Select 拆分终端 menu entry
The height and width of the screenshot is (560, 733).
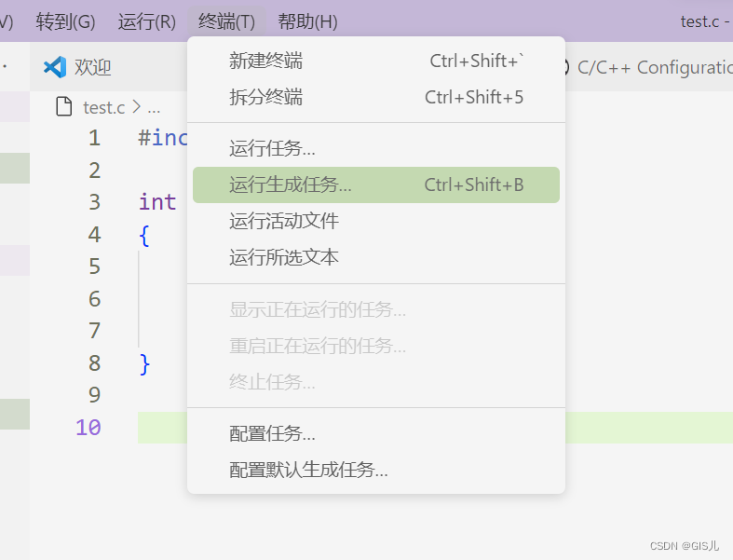click(x=376, y=97)
